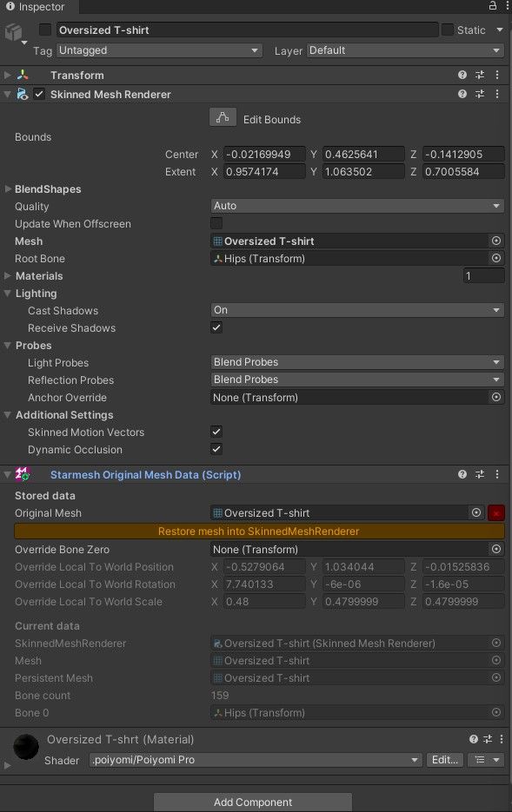Click the Add Component button
This screenshot has width=512, height=812.
(253, 802)
